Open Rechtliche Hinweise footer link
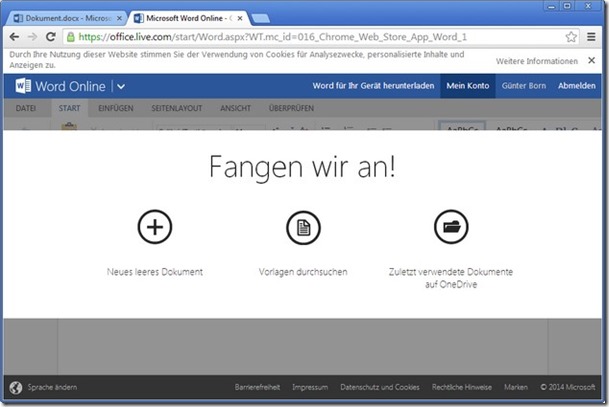609x407 pixels. click(x=462, y=387)
